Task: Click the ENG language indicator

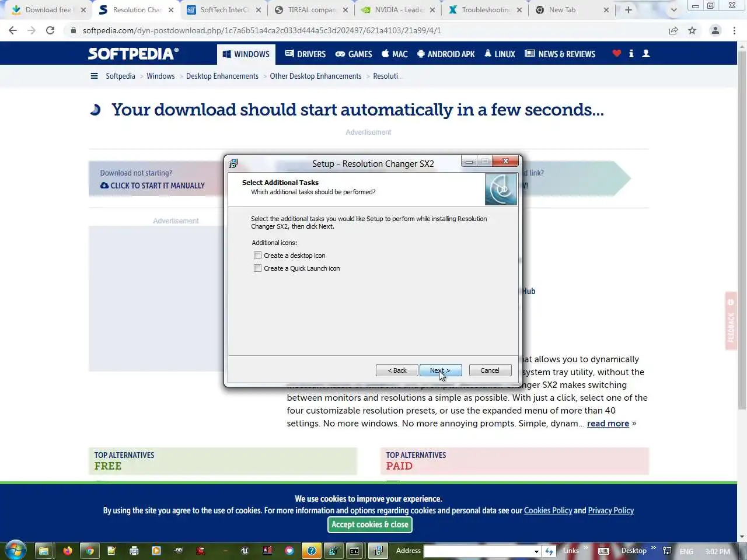Action: pos(686,551)
